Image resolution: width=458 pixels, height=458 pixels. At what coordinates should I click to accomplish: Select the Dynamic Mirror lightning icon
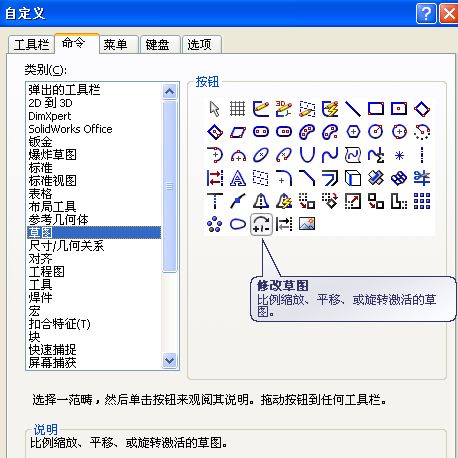[x=284, y=201]
